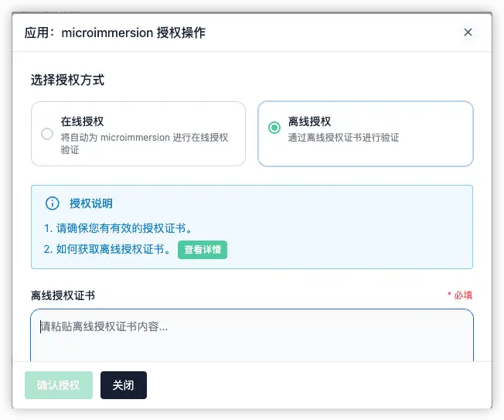Click the 选择授权方式 section heading

[67, 80]
